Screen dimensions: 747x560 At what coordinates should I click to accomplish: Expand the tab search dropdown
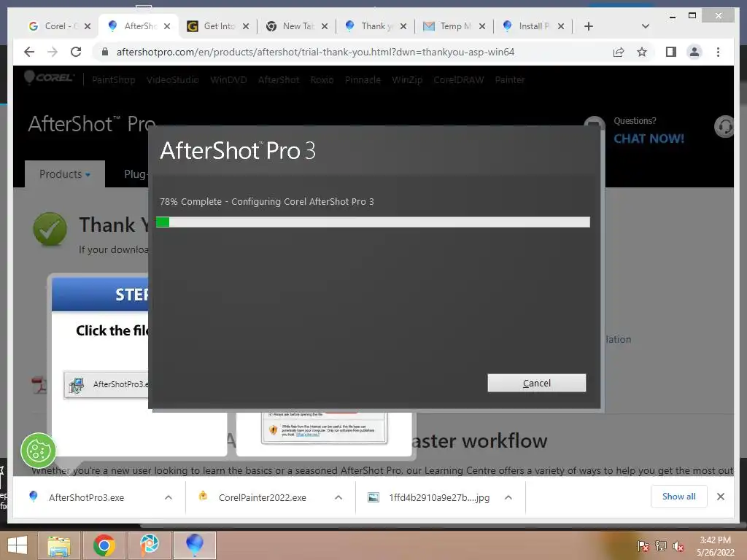(x=646, y=26)
